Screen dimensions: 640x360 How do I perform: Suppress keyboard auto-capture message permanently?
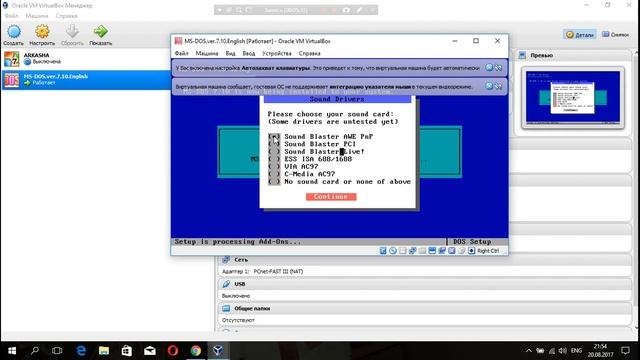(498, 68)
